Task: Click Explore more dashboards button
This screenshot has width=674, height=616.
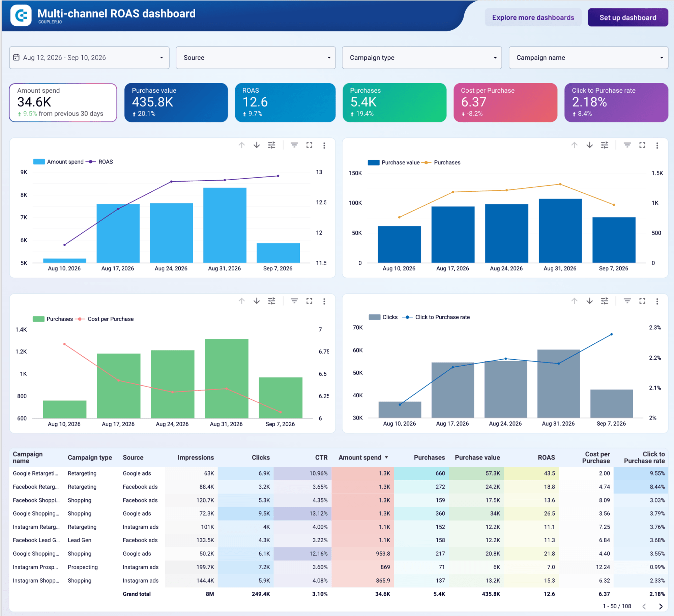Action: 533,18
